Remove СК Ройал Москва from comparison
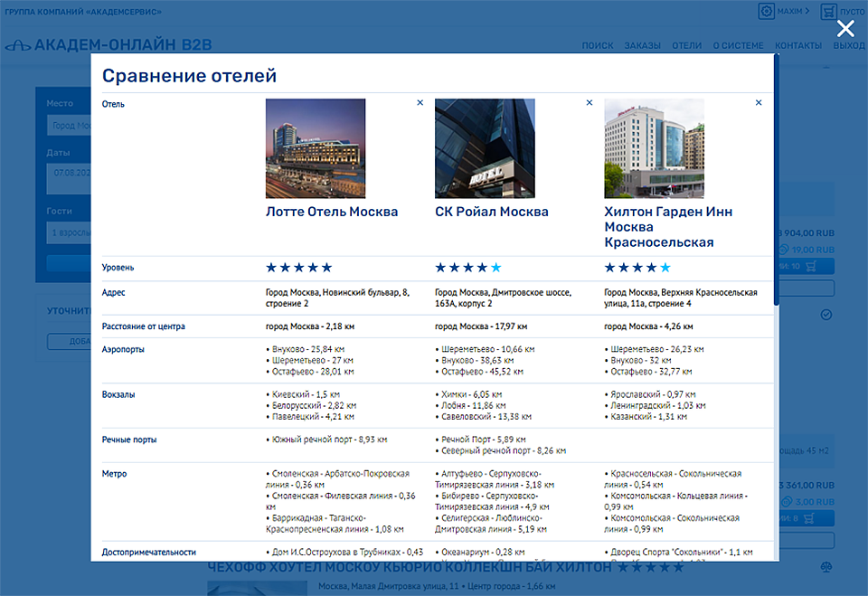 tap(590, 102)
